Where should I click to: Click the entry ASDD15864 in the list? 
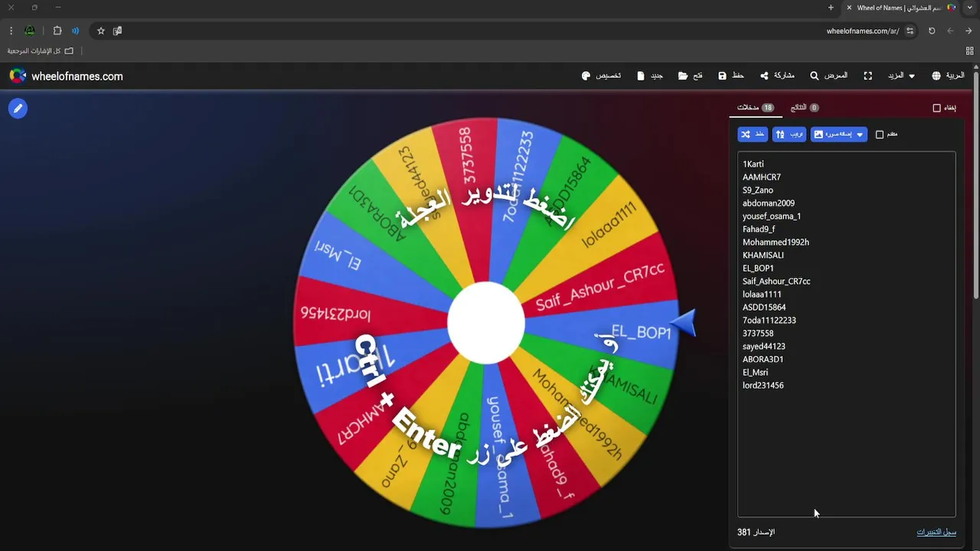764,307
